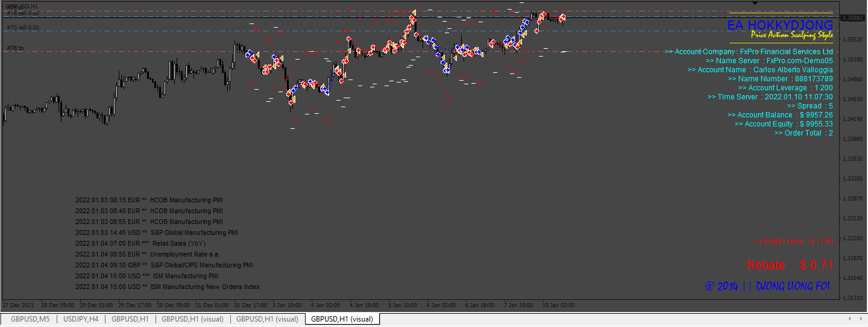
Task: Click Account Balance $ 9957.26
Action: pyautogui.click(x=780, y=115)
